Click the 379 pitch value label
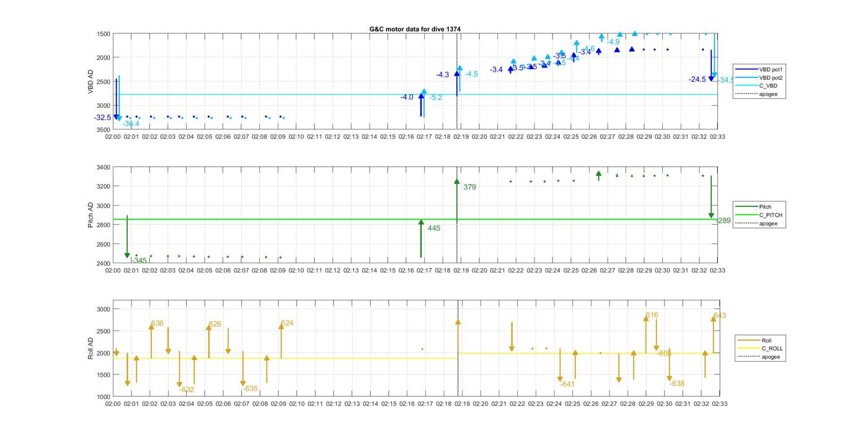 point(469,187)
